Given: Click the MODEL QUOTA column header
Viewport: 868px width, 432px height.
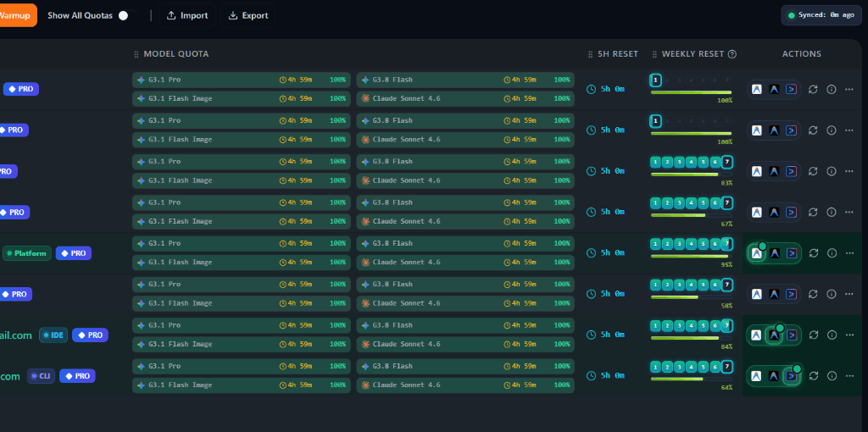Looking at the screenshot, I should [x=176, y=54].
